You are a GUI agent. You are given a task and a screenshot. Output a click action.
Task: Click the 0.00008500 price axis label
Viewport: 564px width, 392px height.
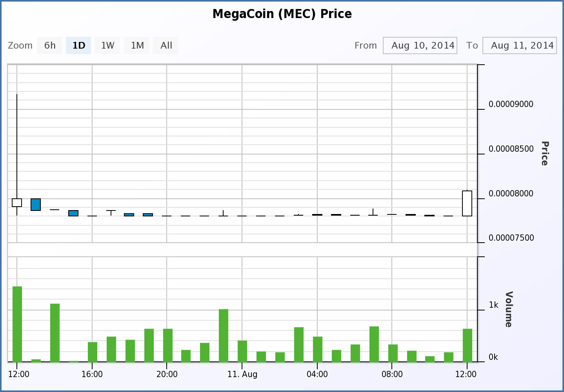pos(511,149)
